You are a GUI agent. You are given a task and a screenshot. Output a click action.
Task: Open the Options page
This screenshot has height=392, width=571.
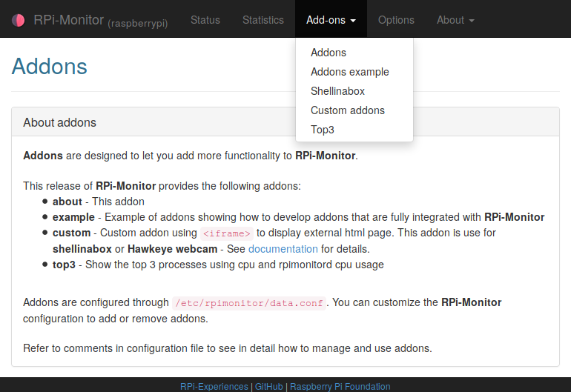[x=396, y=20]
